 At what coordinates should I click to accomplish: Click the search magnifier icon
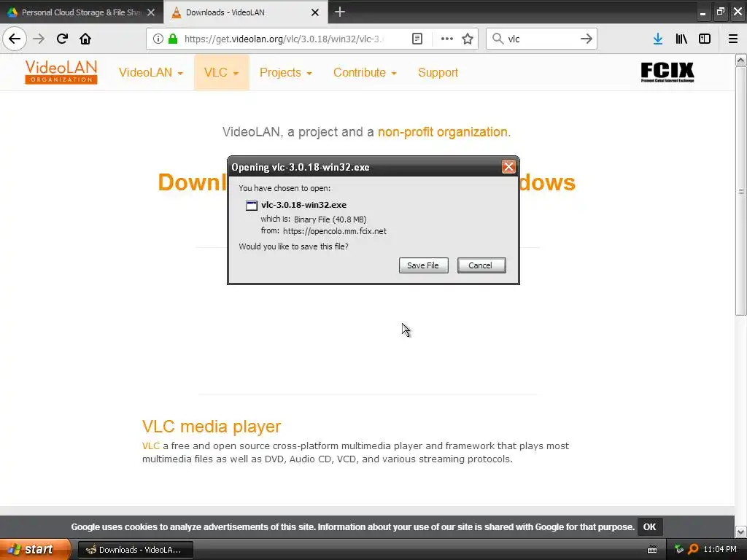[x=498, y=39]
